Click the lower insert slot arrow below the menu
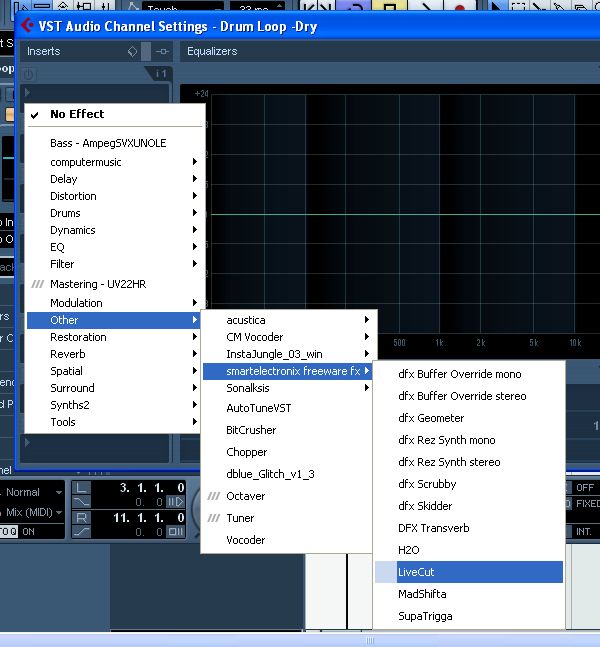 (x=27, y=442)
